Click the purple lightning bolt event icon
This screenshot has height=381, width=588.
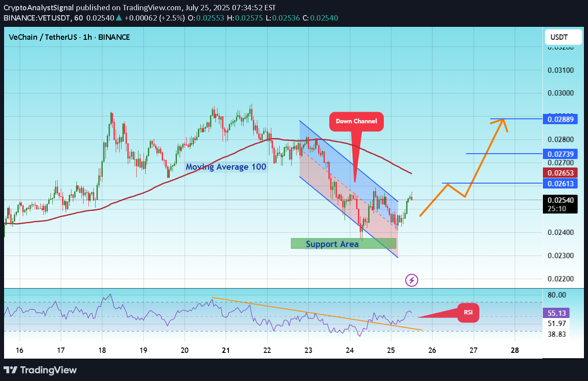(412, 281)
